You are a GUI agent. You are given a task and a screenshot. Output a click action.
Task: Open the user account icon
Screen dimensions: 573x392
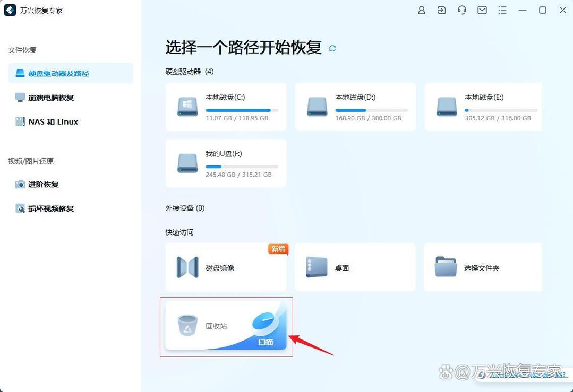(x=421, y=10)
